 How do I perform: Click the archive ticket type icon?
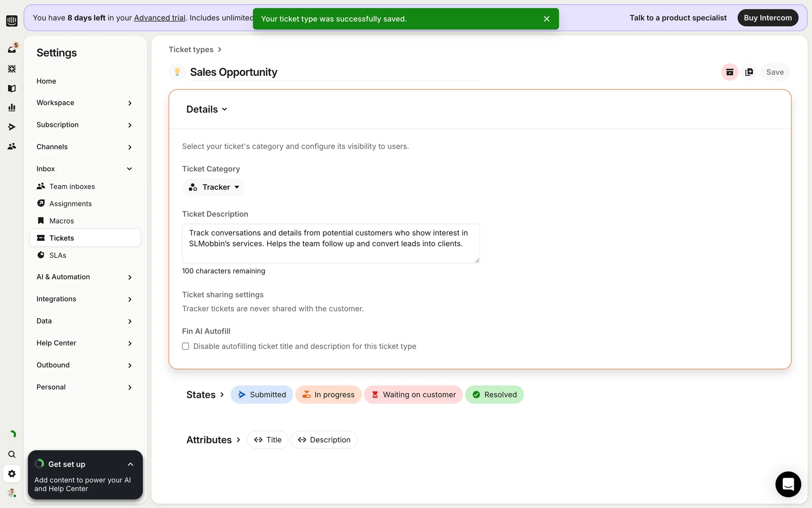(x=730, y=72)
